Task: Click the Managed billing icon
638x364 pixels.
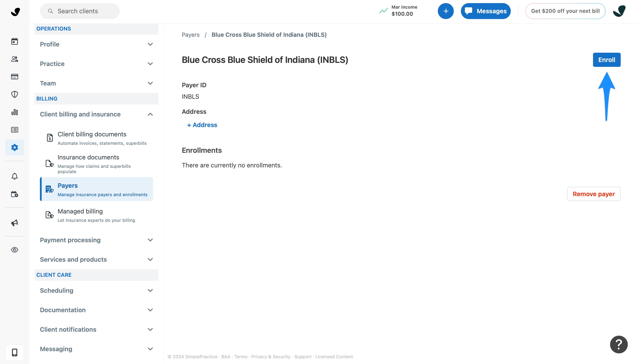Action: 50,215
